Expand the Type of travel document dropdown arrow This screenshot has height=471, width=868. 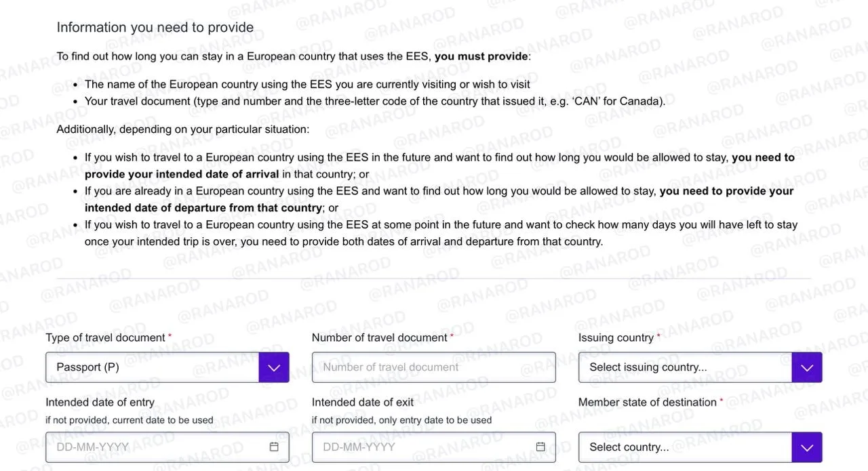click(x=274, y=367)
